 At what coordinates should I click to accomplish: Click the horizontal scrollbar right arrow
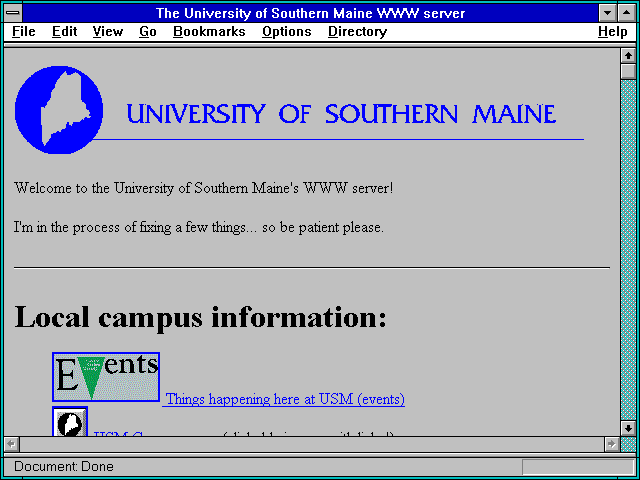[611, 444]
